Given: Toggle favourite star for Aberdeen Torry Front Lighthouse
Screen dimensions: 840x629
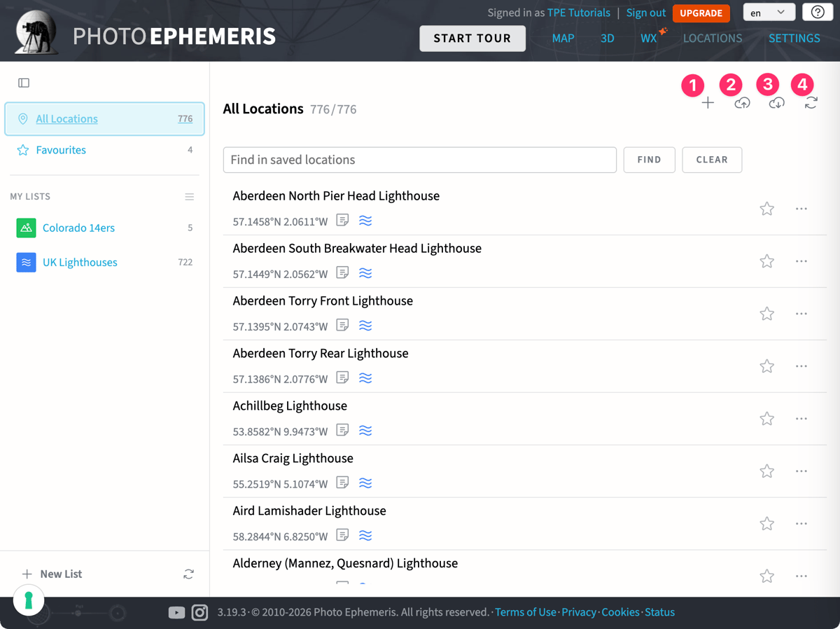Looking at the screenshot, I should pos(767,314).
